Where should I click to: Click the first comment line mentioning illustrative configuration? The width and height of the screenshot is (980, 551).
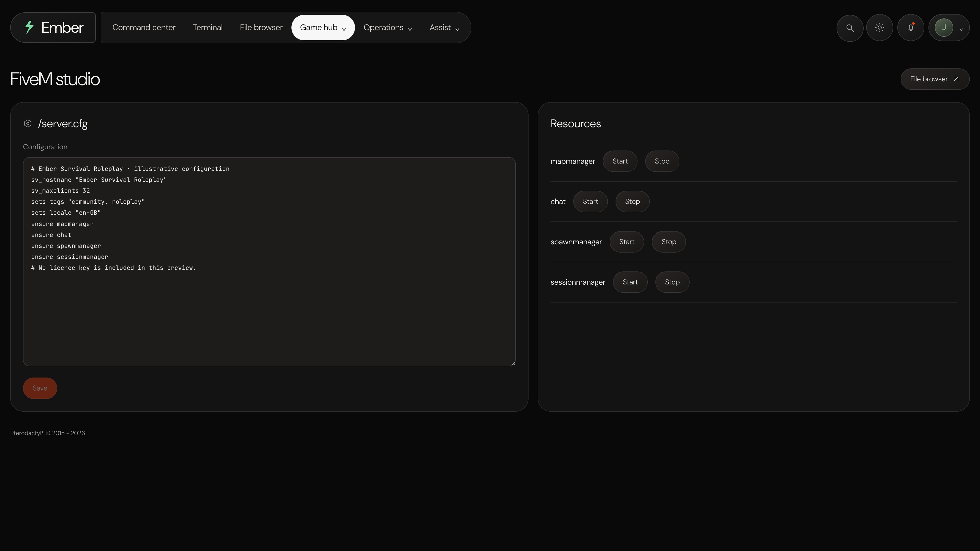(130, 169)
